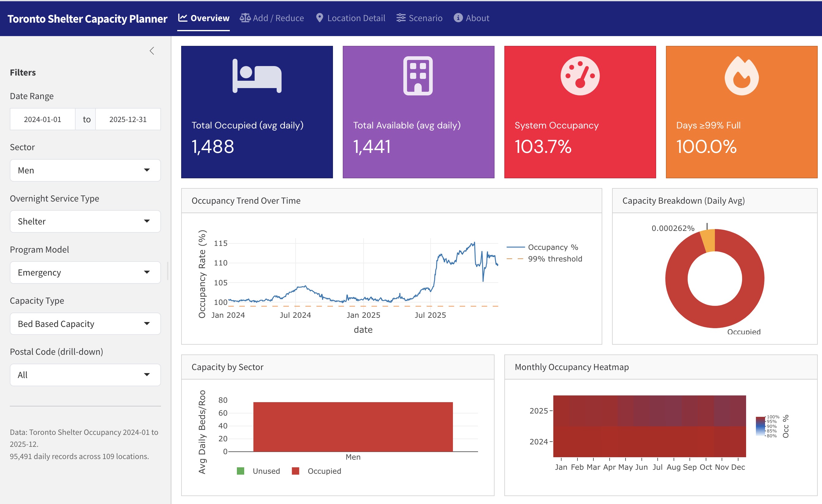Open the Sector dropdown showing Men
Image resolution: width=822 pixels, height=504 pixels.
click(x=85, y=170)
